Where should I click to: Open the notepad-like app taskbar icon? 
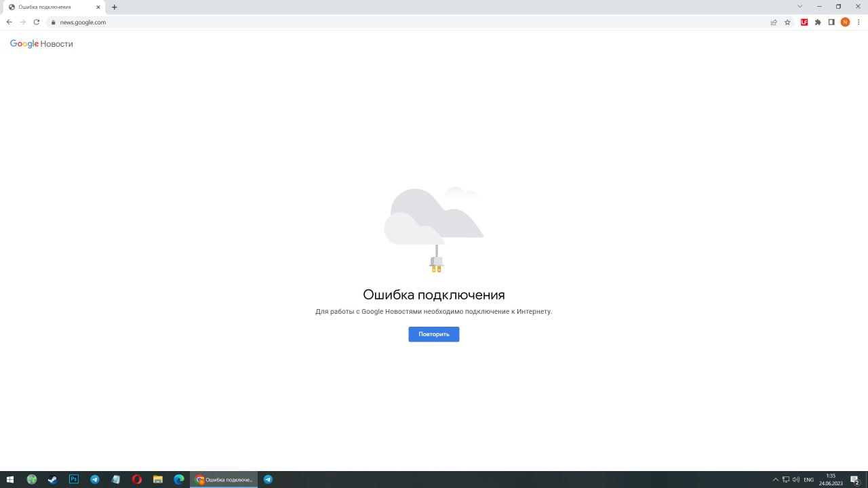pyautogui.click(x=116, y=480)
